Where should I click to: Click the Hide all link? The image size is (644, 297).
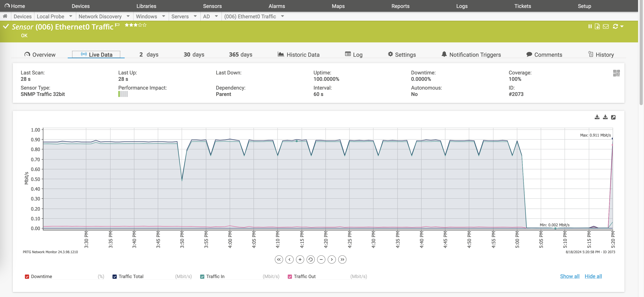593,276
